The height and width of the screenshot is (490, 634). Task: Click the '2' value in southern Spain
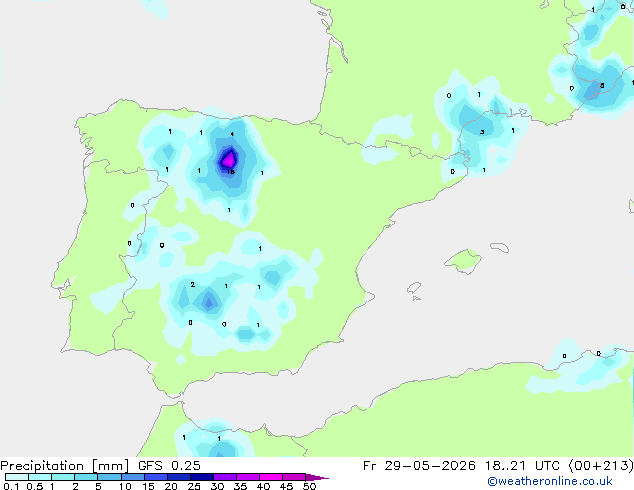point(192,285)
